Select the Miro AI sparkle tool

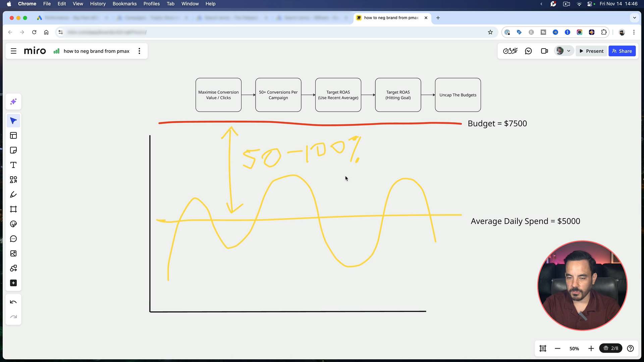click(13, 102)
